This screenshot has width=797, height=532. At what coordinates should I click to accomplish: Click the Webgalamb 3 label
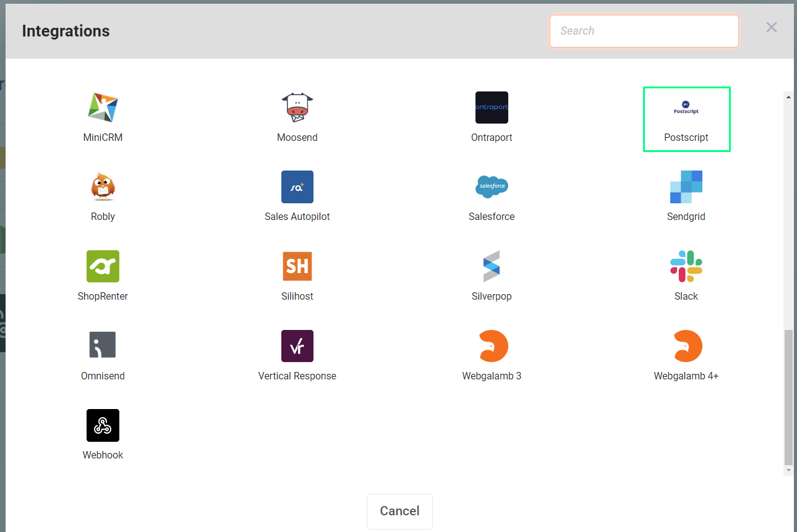coord(492,376)
